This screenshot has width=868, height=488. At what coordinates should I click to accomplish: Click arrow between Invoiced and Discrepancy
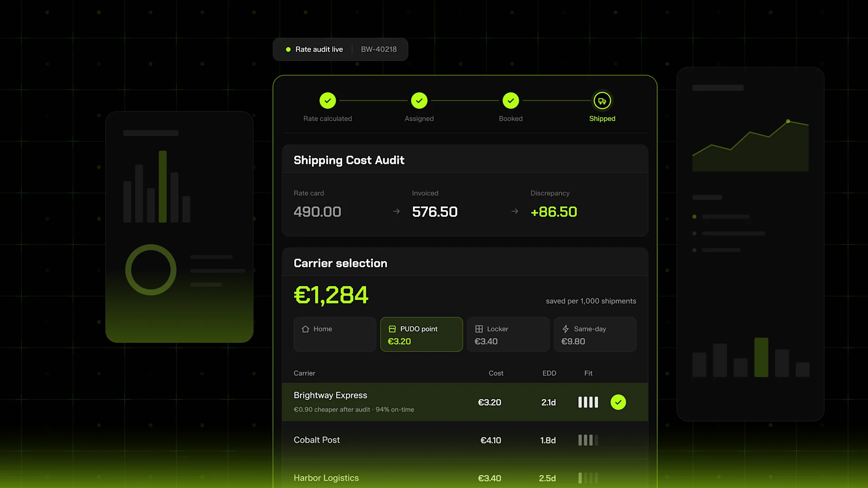pos(515,211)
